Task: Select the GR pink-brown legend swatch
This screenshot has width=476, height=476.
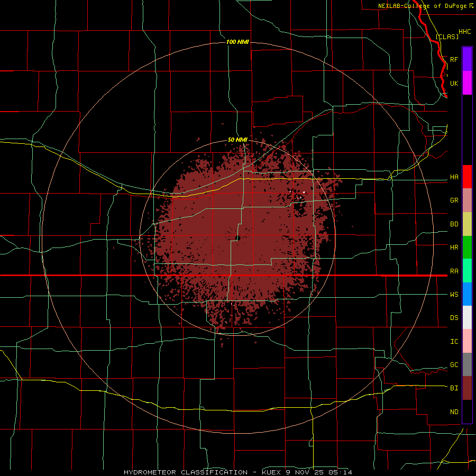Action: (x=467, y=200)
